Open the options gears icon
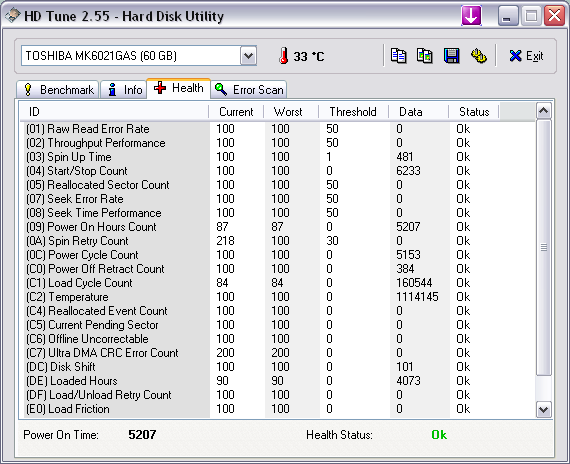The height and width of the screenshot is (464, 570). [x=479, y=56]
